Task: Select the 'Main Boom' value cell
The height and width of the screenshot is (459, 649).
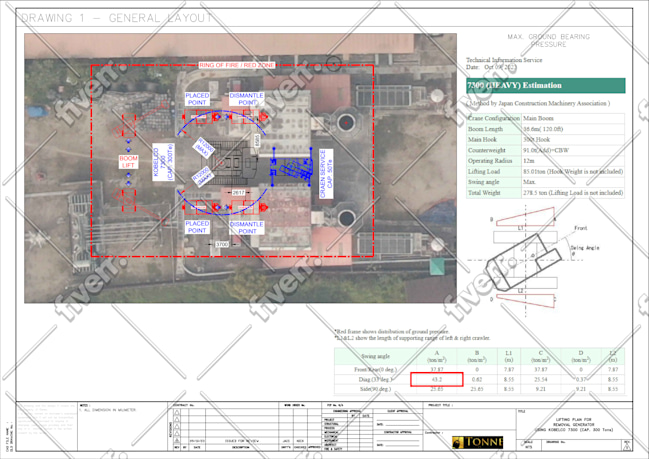Action: pos(538,118)
